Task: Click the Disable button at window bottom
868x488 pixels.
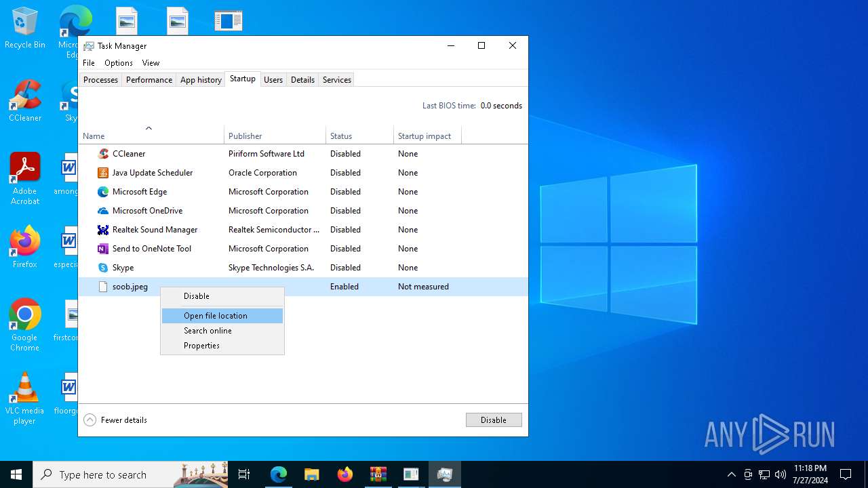Action: pos(494,420)
